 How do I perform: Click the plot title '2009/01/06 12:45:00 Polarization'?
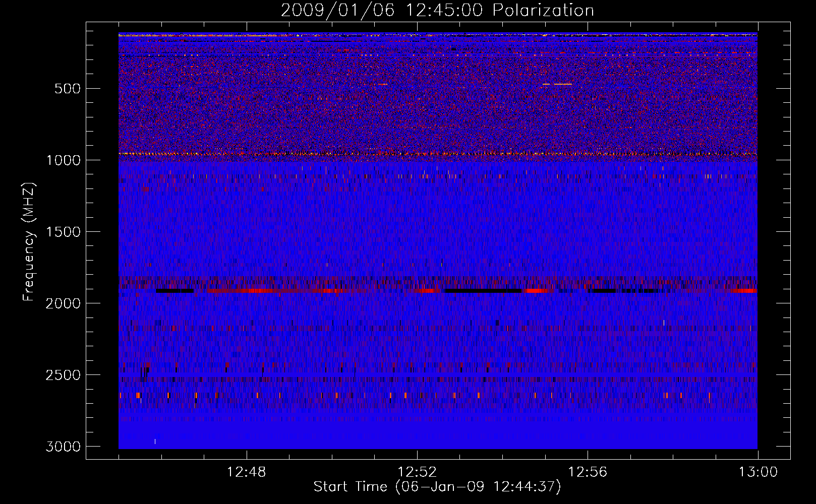tap(437, 11)
